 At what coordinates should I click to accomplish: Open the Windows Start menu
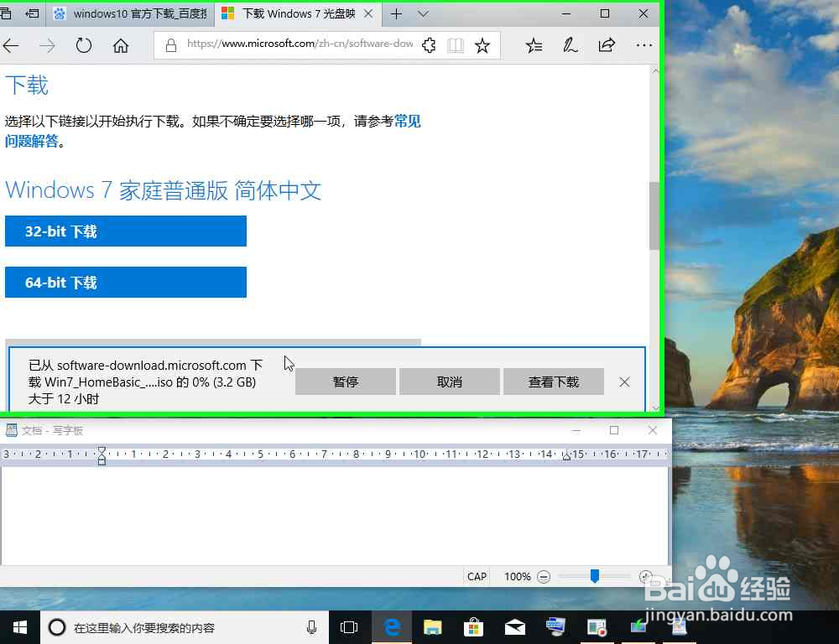[20, 627]
